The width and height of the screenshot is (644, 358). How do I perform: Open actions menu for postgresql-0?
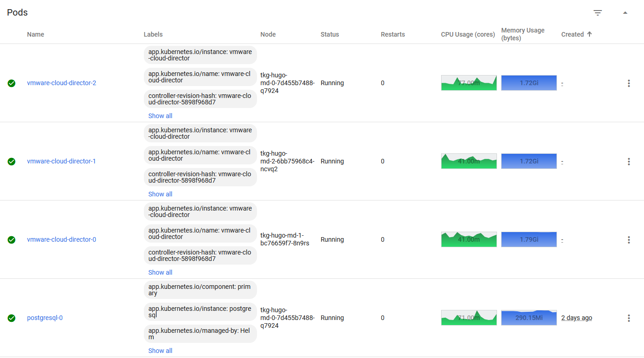[629, 318]
